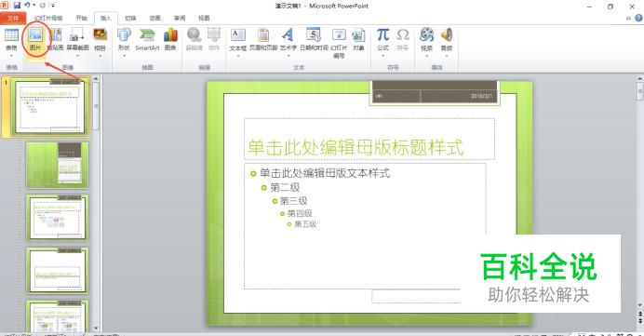Open 页眉和页脚 header and footer
The height and width of the screenshot is (336, 644).
[263, 39]
